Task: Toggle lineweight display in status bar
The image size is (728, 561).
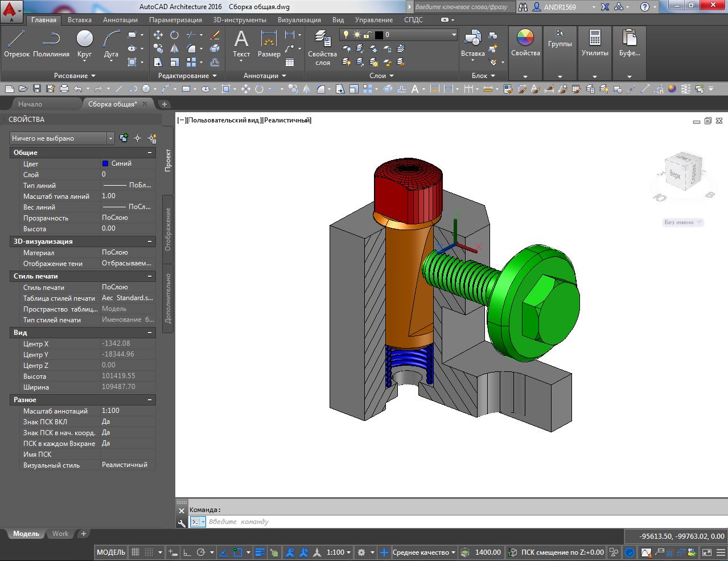Action: click(x=260, y=552)
